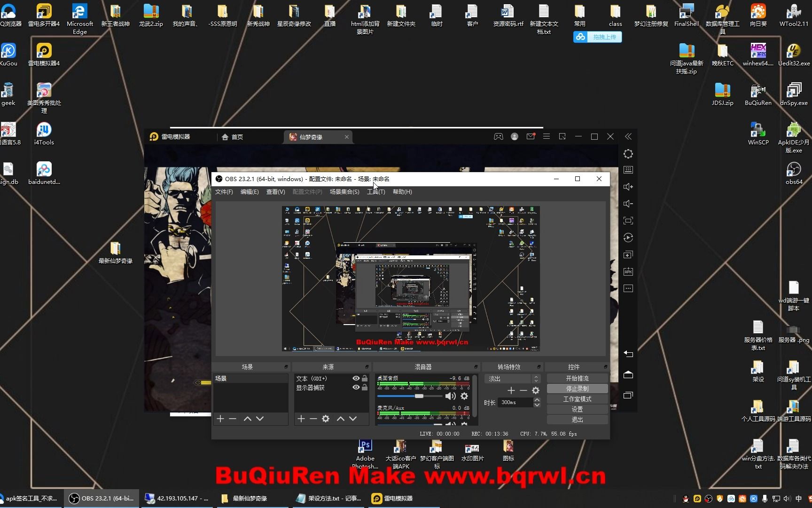The width and height of the screenshot is (812, 508).
Task: Move scene down in scenes panel
Action: (259, 419)
